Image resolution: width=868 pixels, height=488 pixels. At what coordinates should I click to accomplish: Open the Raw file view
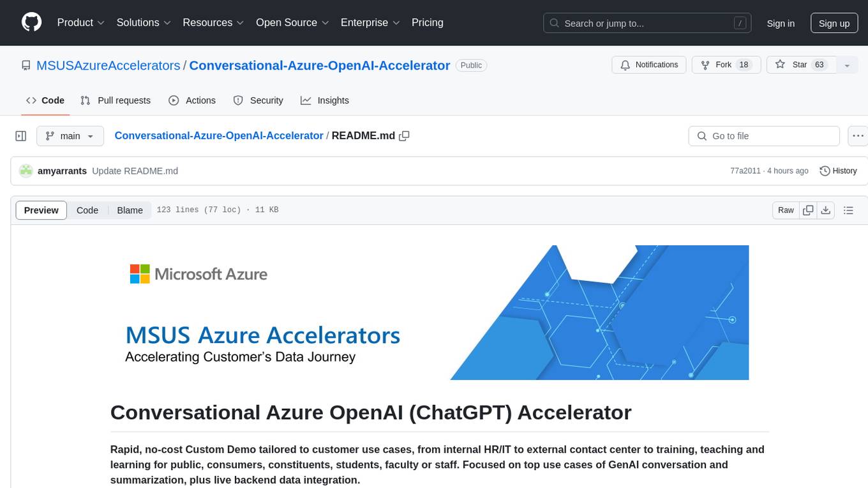pos(786,210)
